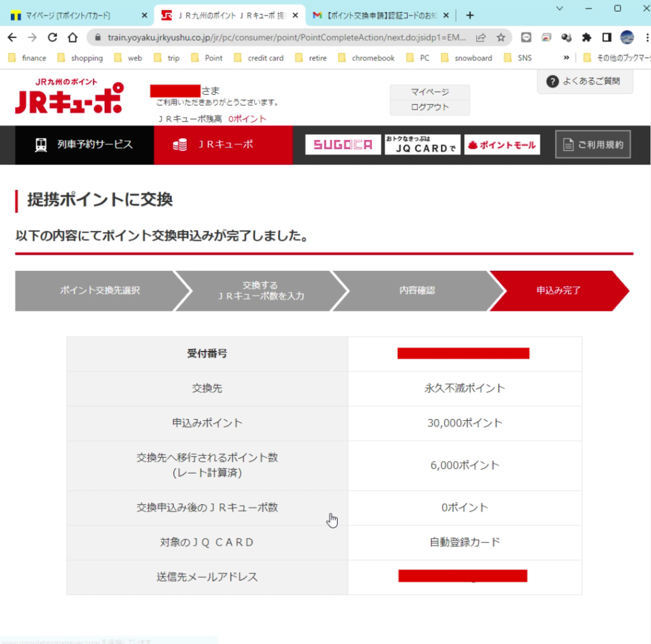The image size is (651, 644).
Task: Open the browser home page icon
Action: point(72,38)
